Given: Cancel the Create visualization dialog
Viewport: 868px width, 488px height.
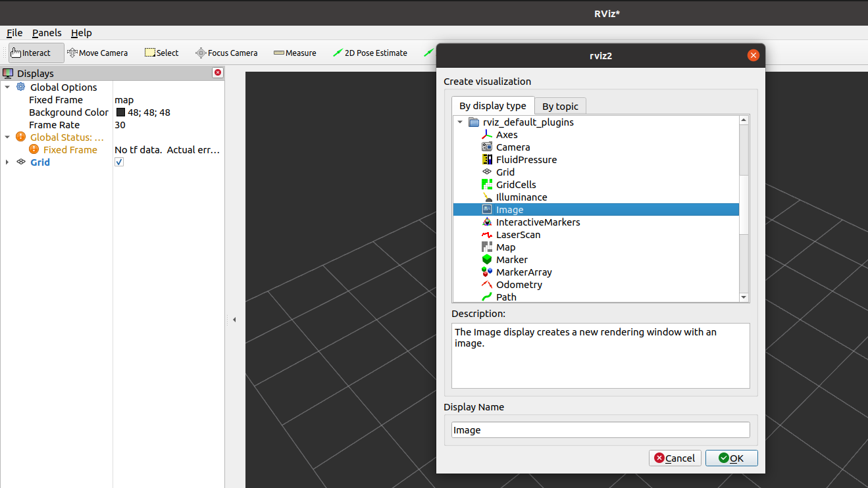Looking at the screenshot, I should click(675, 458).
